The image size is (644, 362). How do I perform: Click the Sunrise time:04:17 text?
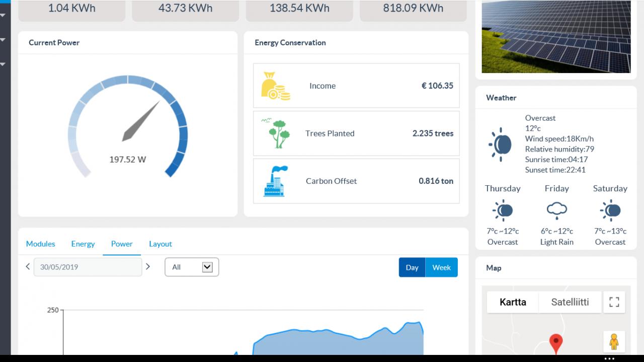[x=556, y=160]
